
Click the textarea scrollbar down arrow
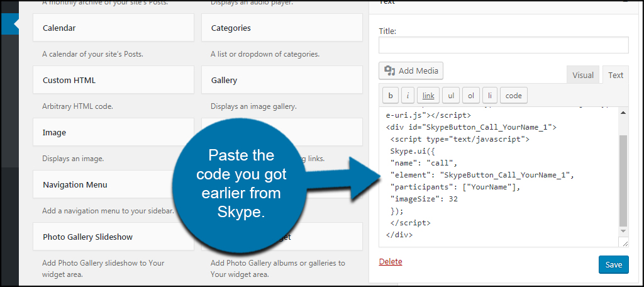point(623,232)
